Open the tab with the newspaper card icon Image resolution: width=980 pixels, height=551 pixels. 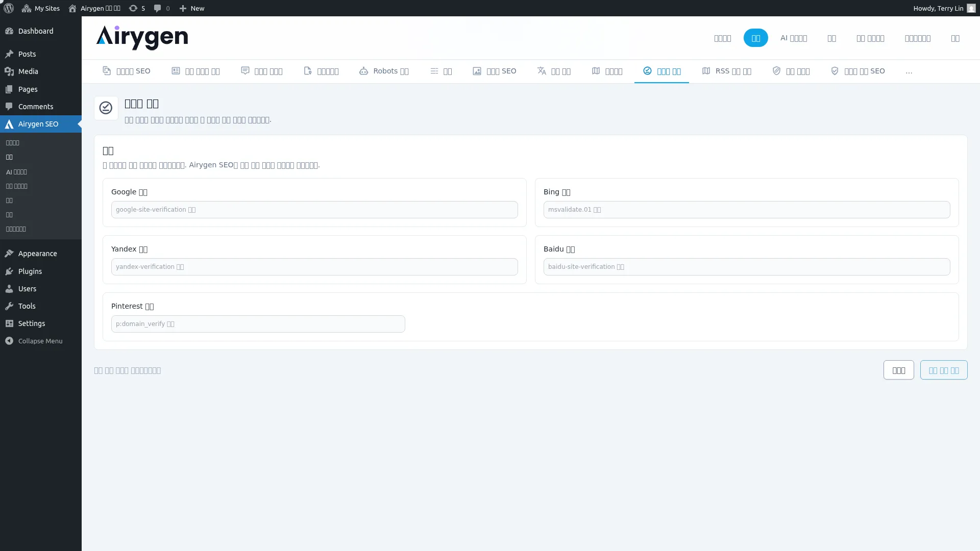coord(195,71)
